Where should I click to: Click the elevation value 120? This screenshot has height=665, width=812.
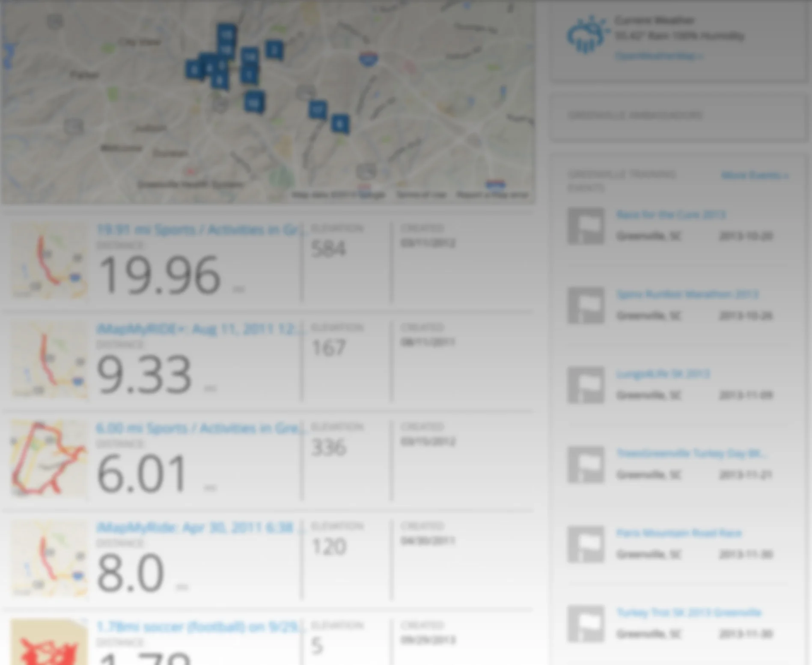[328, 546]
